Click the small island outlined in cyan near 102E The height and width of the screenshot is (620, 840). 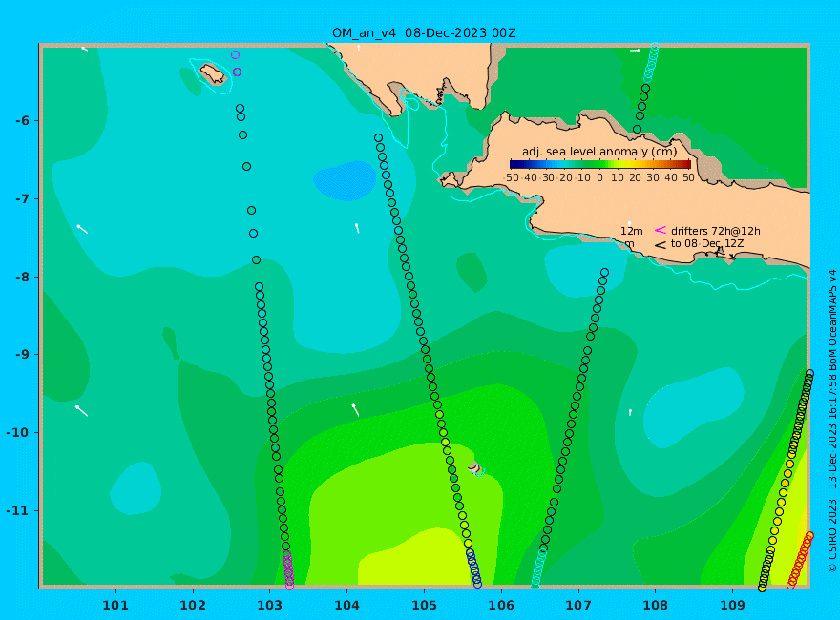coord(213,73)
